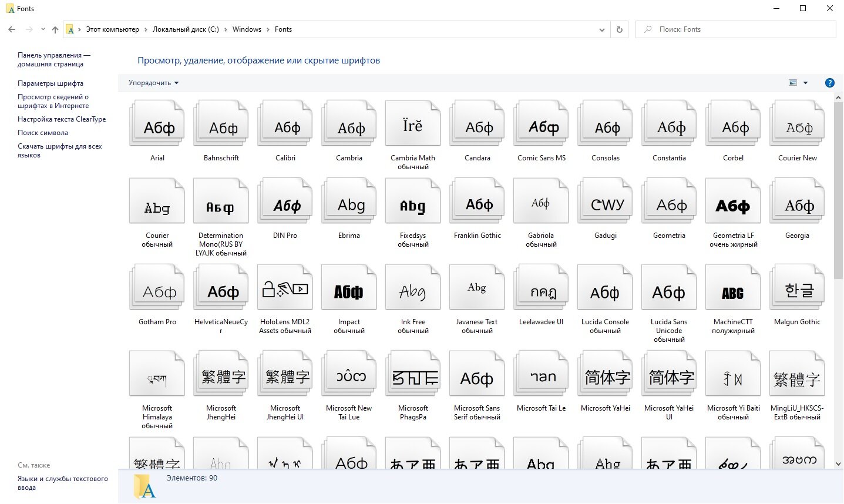Select the HelveticaNeueCyr font icon
844x504 pixels.
coord(221,287)
